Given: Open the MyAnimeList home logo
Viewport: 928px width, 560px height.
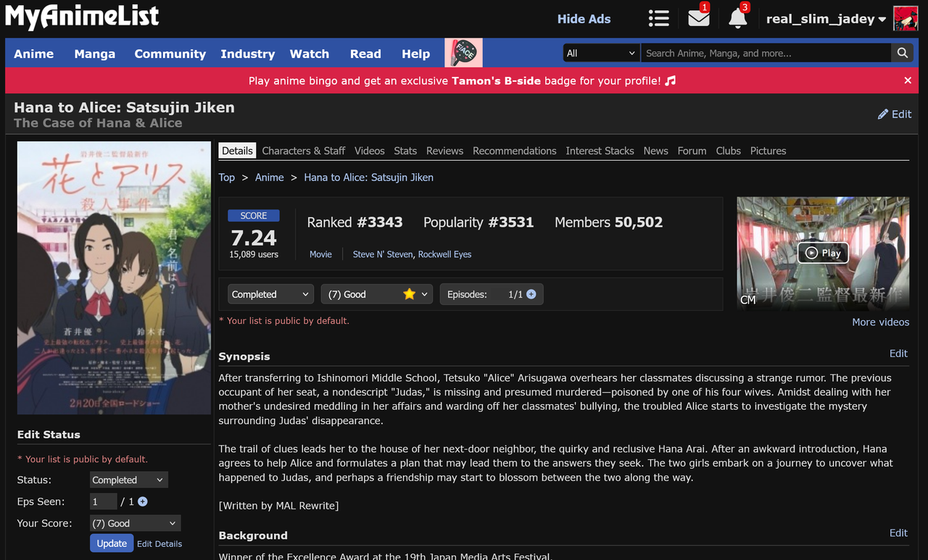Looking at the screenshot, I should point(82,17).
